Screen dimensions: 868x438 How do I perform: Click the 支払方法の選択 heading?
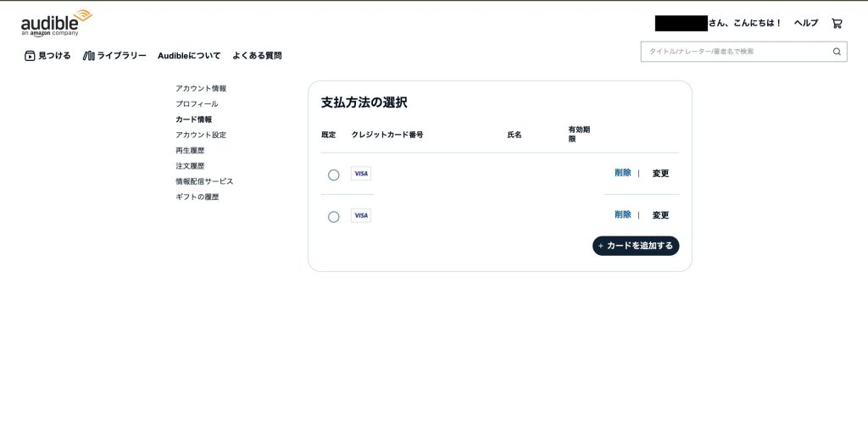[x=364, y=103]
